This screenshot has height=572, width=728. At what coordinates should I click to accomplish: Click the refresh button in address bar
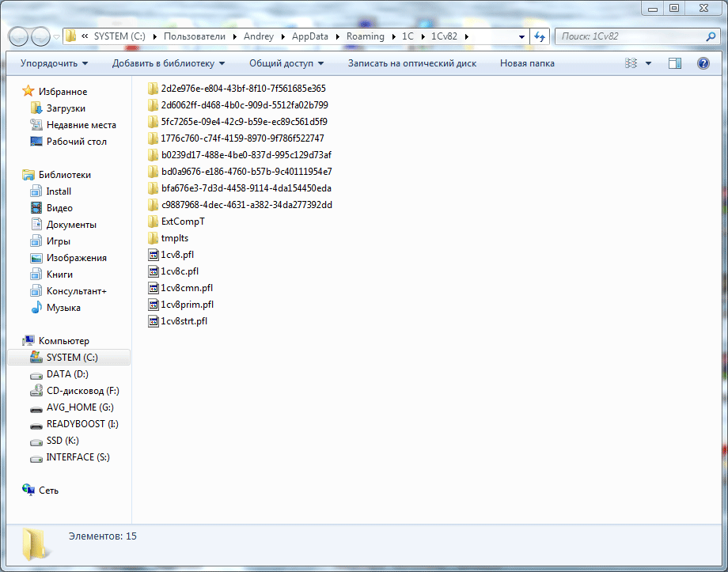coord(540,36)
